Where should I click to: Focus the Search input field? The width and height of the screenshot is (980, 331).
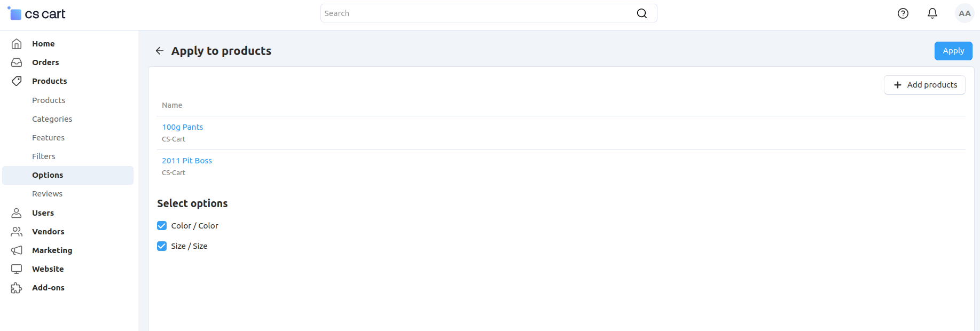[x=489, y=13]
